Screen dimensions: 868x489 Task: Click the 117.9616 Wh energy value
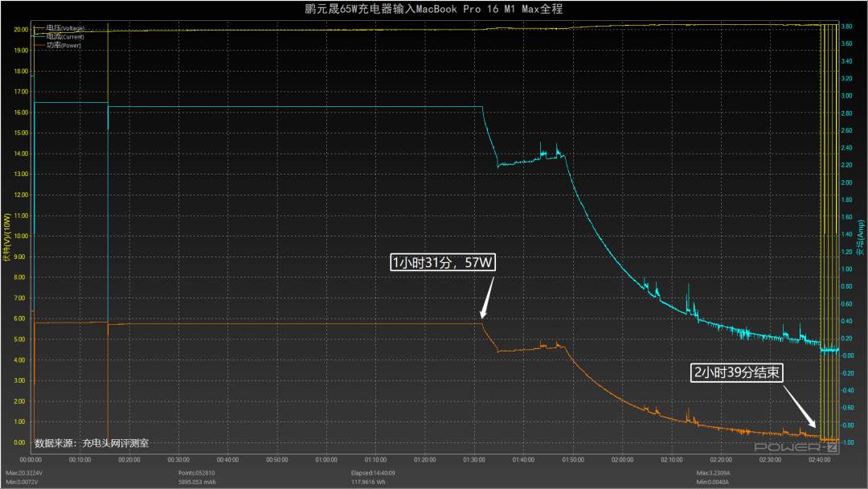(x=368, y=482)
